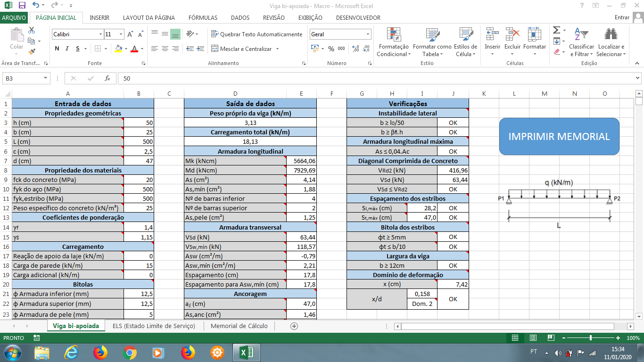Align text to vertical middle
Image resolution: width=644 pixels, height=362 pixels.
pyautogui.click(x=165, y=34)
